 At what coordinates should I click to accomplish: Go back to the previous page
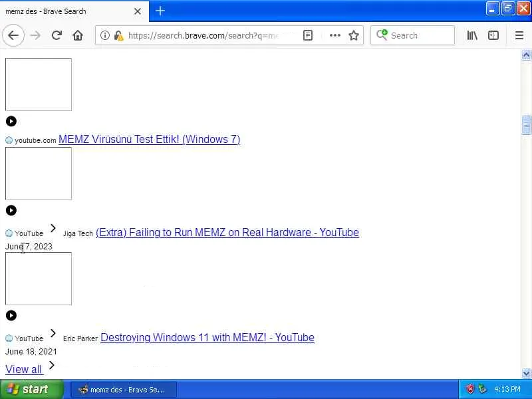click(x=13, y=35)
